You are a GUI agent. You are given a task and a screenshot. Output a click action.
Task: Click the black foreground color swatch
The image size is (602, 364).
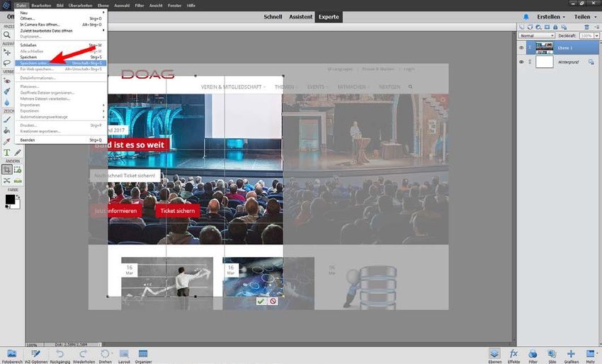10,200
